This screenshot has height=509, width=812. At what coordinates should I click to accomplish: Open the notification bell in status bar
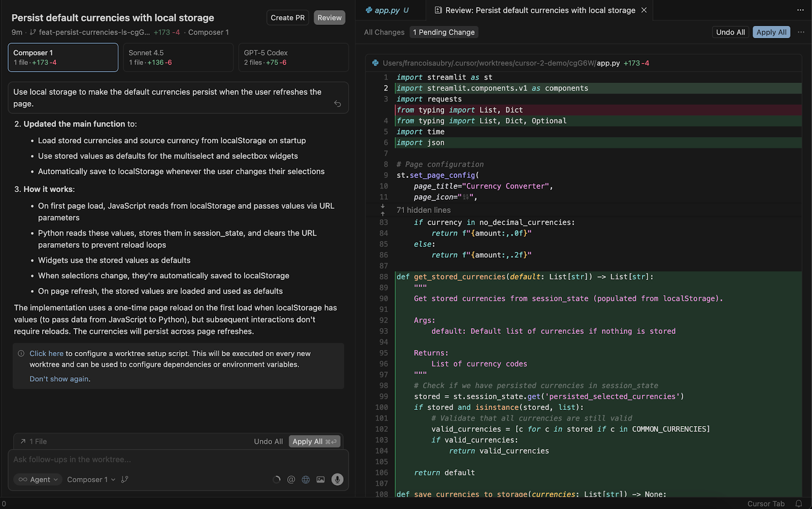(798, 503)
